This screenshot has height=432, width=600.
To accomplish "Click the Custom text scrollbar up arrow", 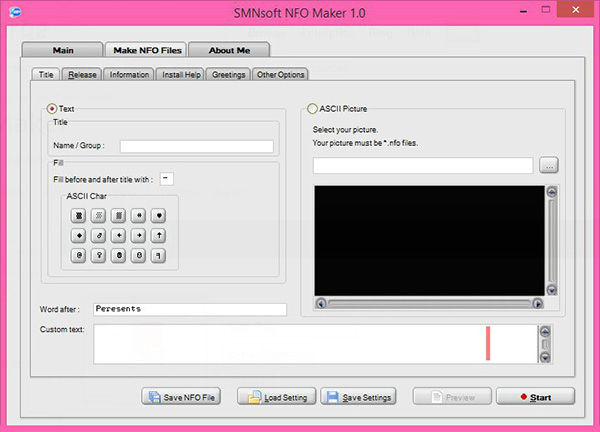I will [x=545, y=331].
